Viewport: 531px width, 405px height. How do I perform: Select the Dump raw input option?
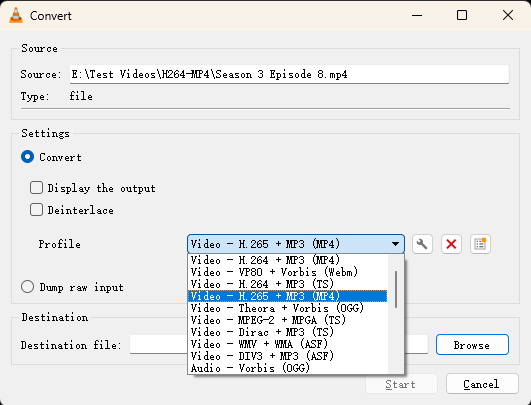(x=27, y=287)
